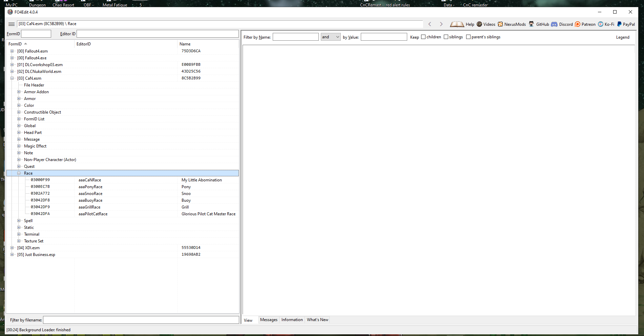Expand Armor Addon group
Screen dimensions: 644x336
(x=19, y=92)
